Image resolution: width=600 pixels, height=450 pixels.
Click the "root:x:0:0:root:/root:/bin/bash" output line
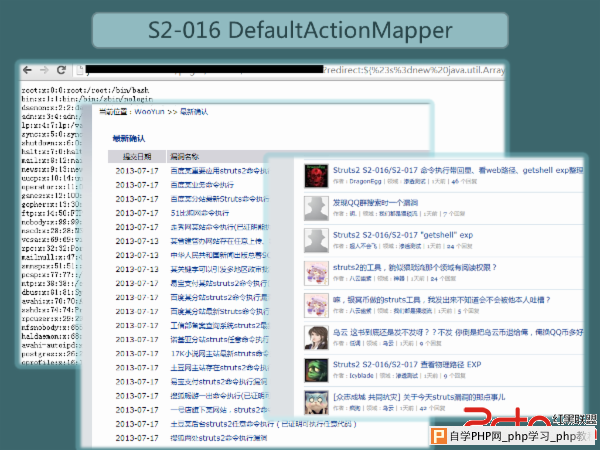[85, 90]
